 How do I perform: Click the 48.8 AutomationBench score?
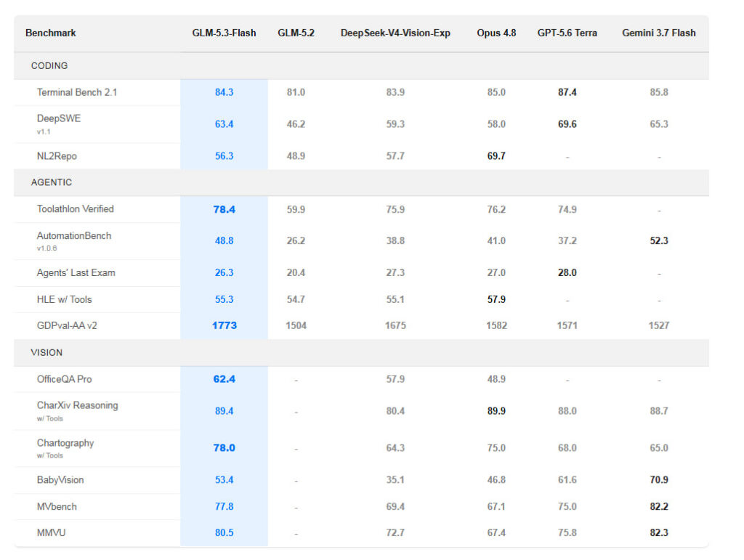pyautogui.click(x=224, y=241)
